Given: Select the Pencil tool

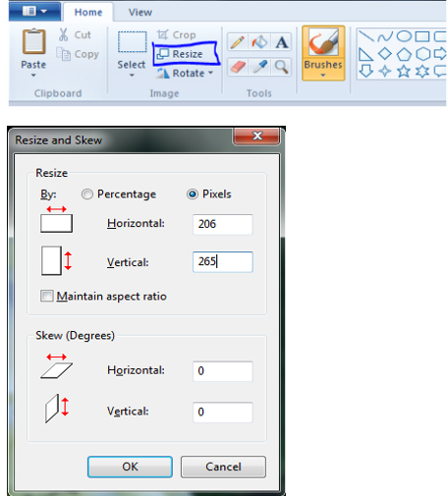Looking at the screenshot, I should pyautogui.click(x=237, y=42).
